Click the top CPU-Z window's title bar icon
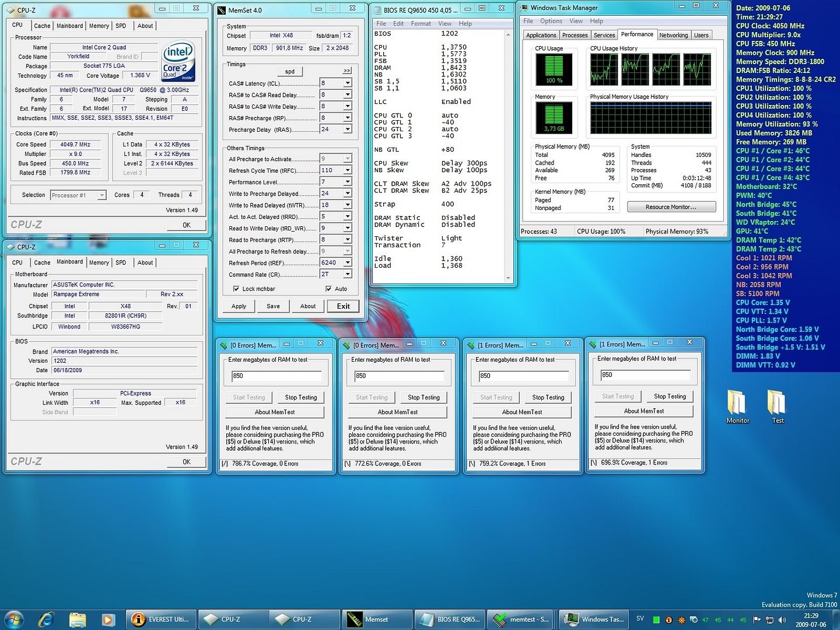 pos(10,9)
